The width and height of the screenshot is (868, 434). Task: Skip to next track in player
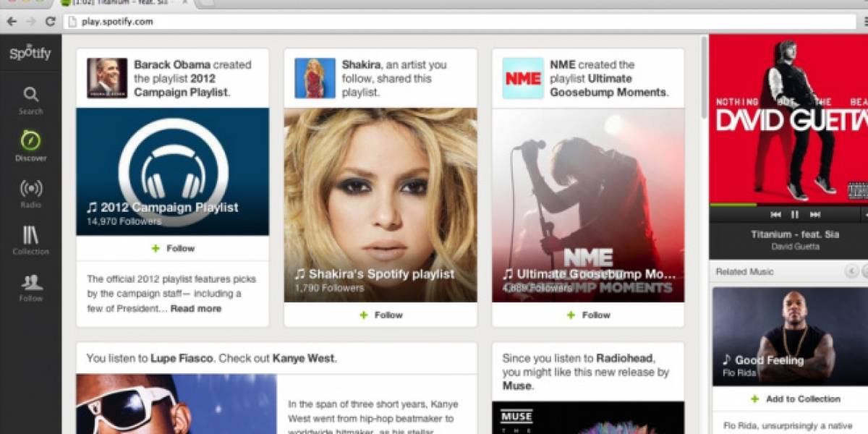coord(815,214)
